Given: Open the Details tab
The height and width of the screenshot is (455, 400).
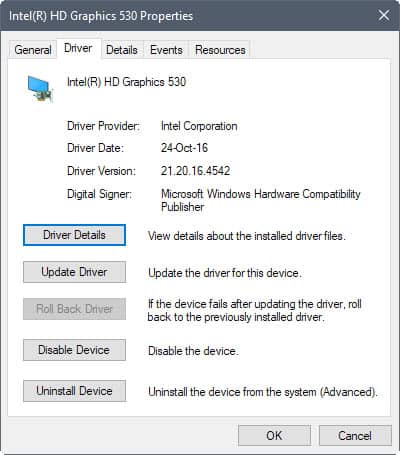Looking at the screenshot, I should pos(122,50).
